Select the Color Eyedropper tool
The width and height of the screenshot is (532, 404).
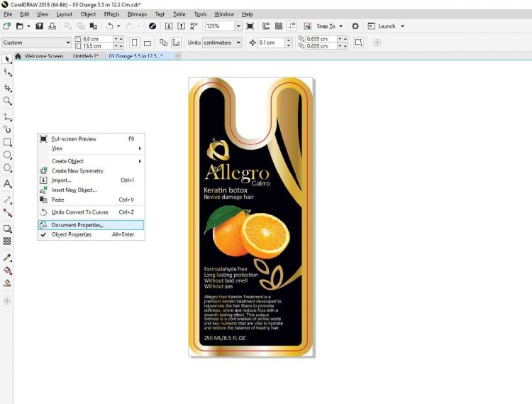point(7,257)
